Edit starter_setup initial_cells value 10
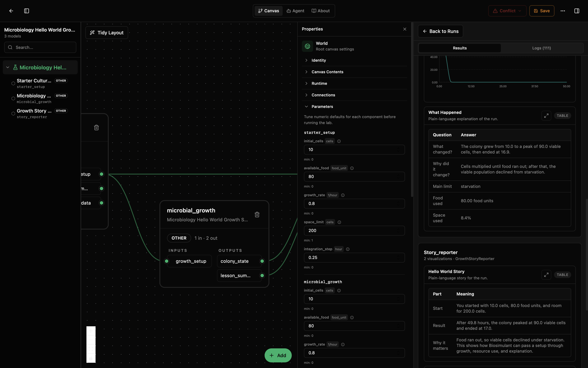The width and height of the screenshot is (588, 368). pyautogui.click(x=354, y=149)
